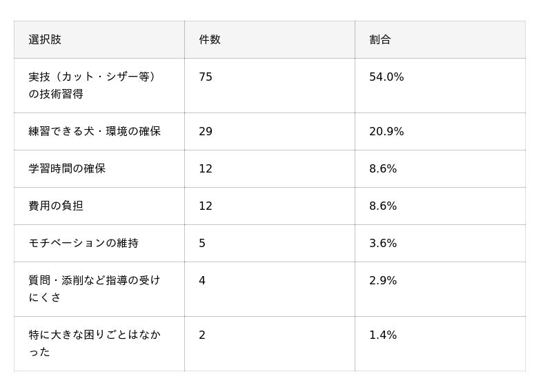The image size is (552, 392).
Task: Click the 割合 column header
Action: pyautogui.click(x=440, y=39)
